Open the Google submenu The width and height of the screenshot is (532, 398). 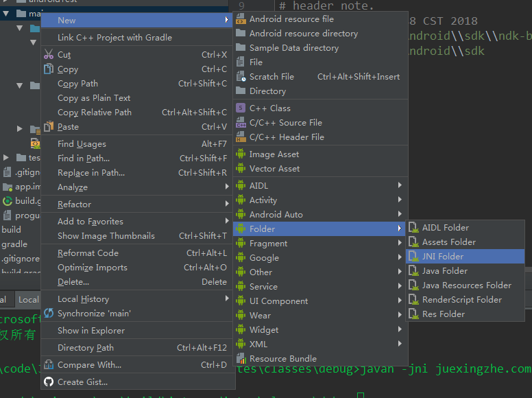pos(320,258)
